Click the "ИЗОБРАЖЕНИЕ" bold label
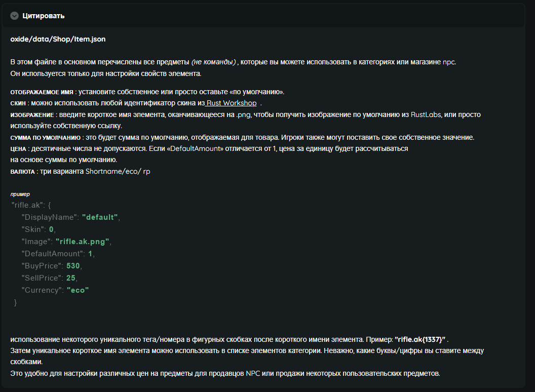Viewport: 535px width, 392px height. [32, 115]
